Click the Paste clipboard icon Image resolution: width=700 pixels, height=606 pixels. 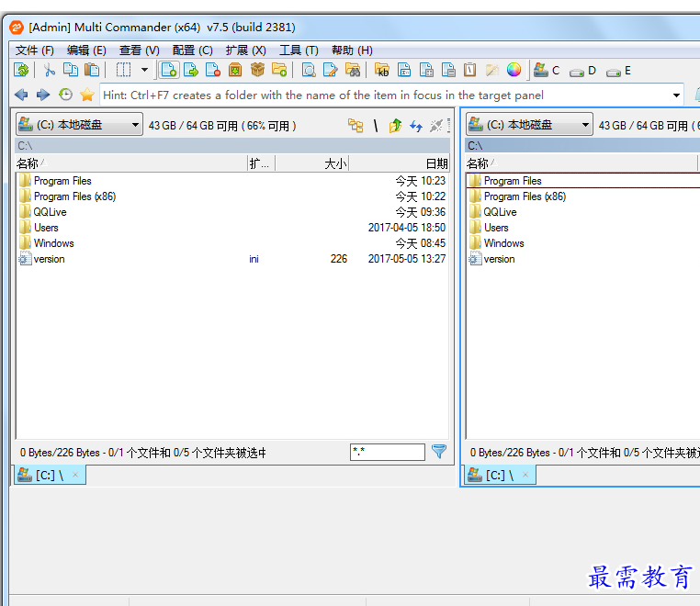92,70
